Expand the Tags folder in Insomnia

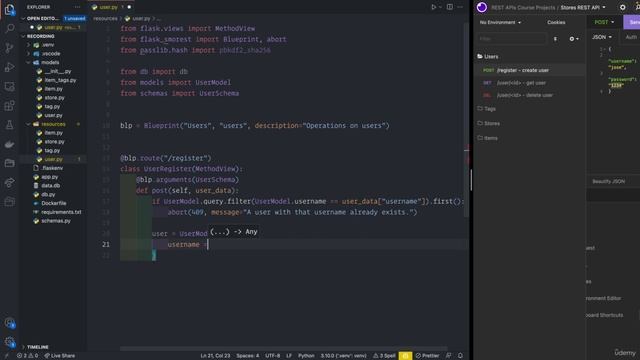pos(487,109)
